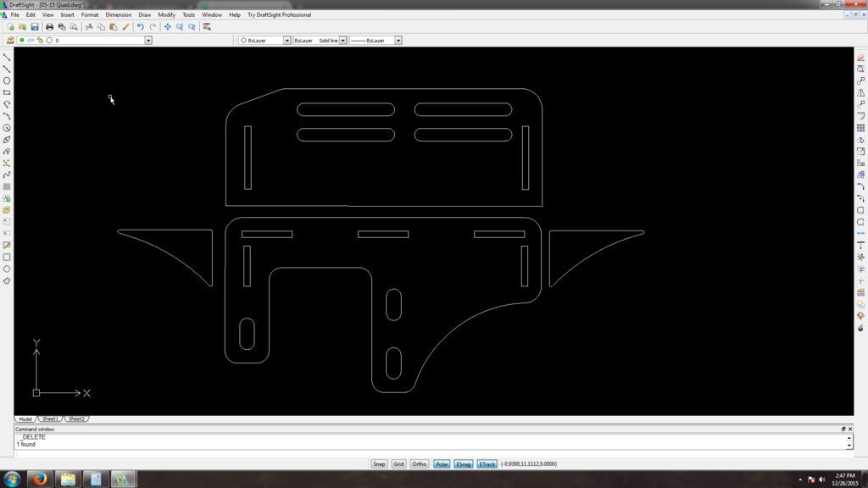Toggle Grid display in the status bar

[398, 464]
